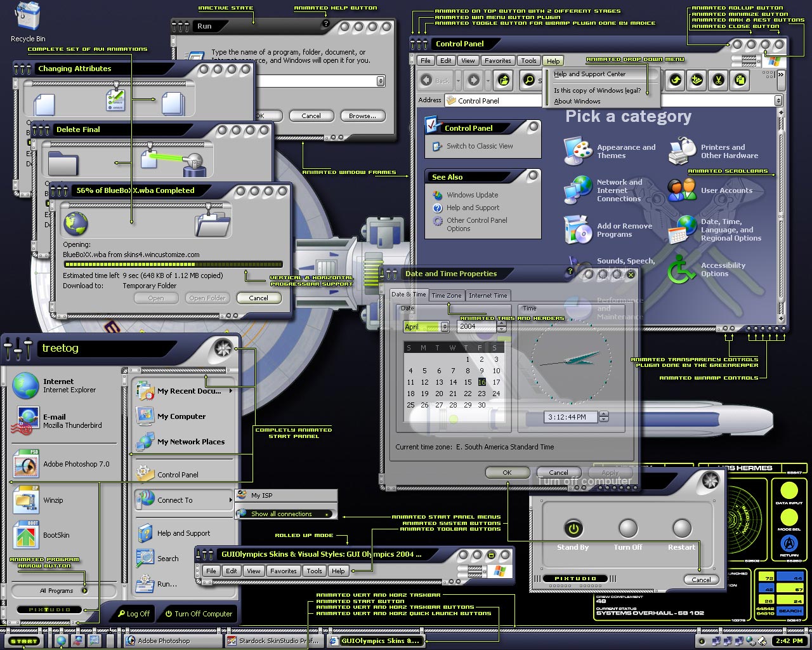
Task: Click the green download progress bar
Action: click(x=173, y=265)
